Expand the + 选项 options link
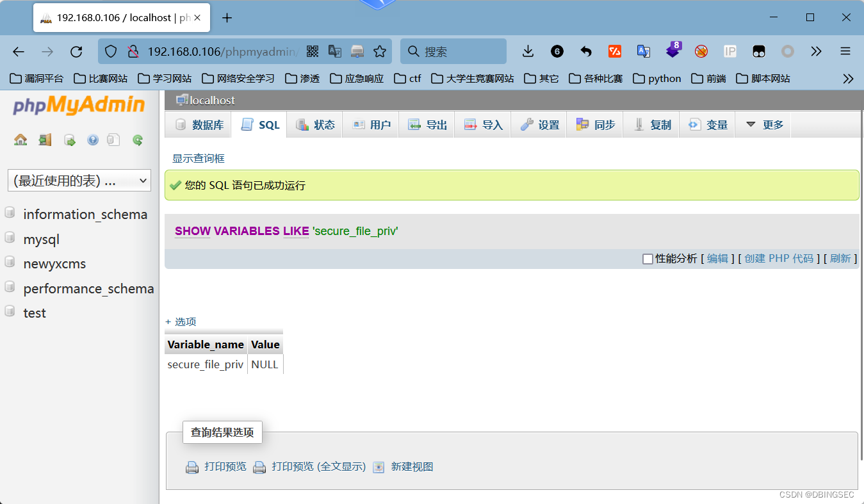The width and height of the screenshot is (864, 504). [181, 321]
